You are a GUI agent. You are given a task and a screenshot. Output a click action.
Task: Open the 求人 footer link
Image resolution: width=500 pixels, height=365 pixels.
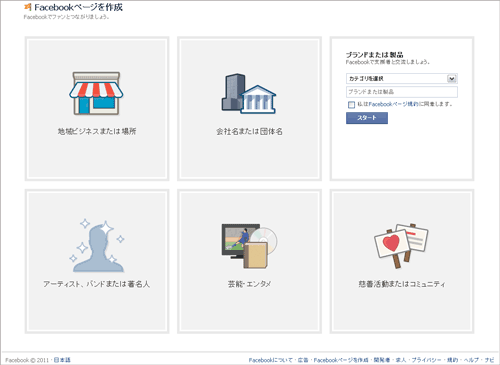[x=401, y=360]
